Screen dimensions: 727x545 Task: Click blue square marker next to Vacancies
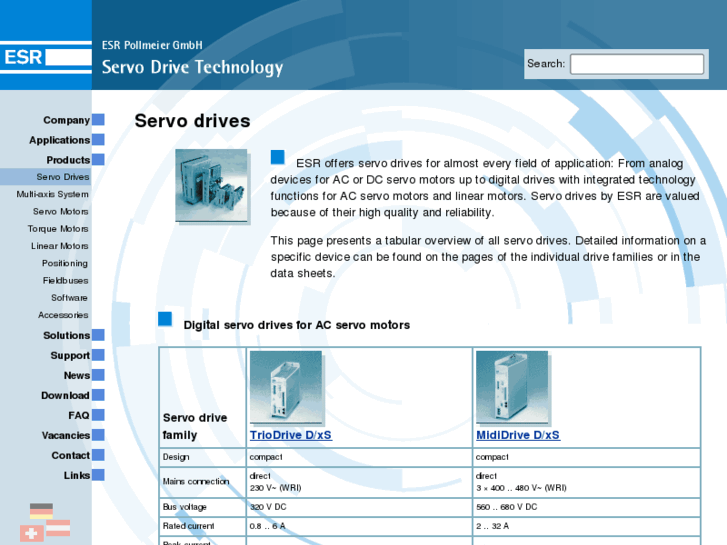pyautogui.click(x=98, y=435)
